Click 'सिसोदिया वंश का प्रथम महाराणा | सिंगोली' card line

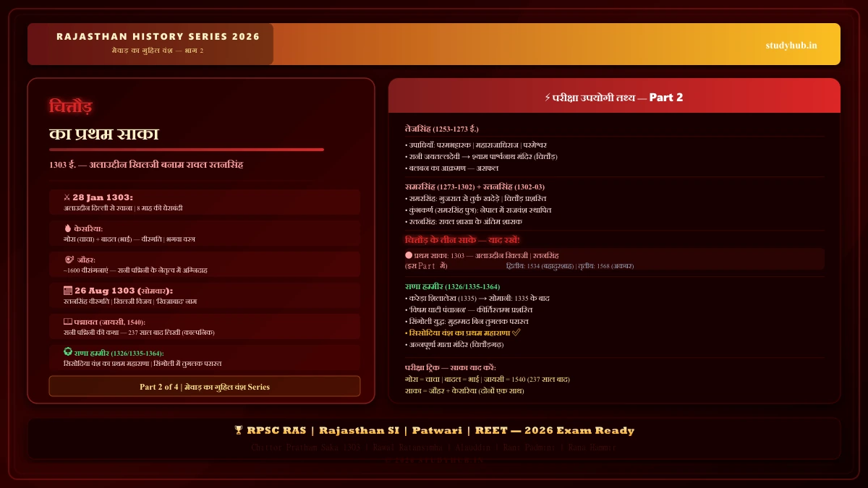(x=142, y=364)
